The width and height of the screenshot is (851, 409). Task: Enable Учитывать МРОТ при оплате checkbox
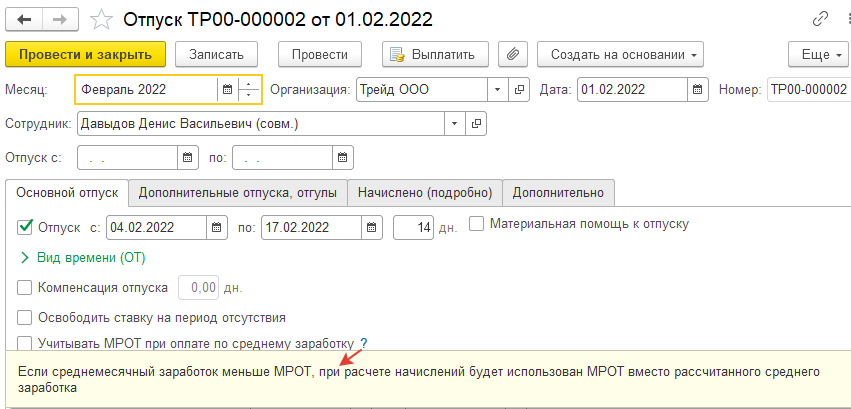(x=25, y=343)
